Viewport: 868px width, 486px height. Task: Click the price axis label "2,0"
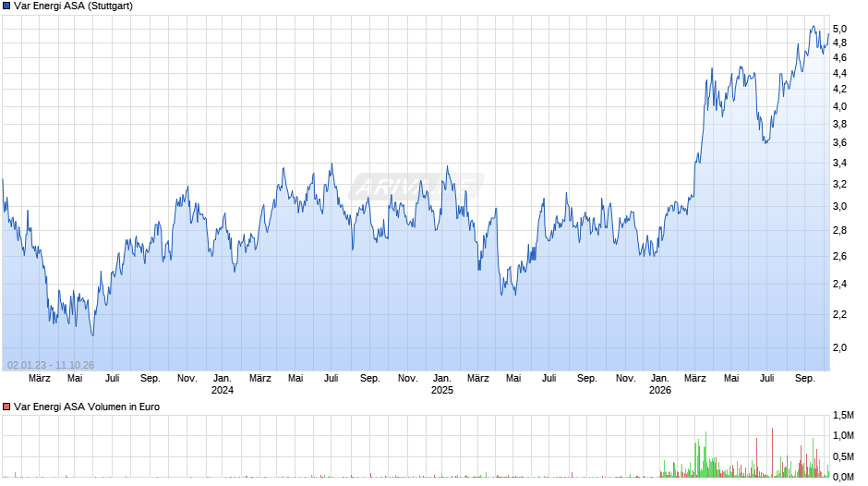tap(839, 348)
